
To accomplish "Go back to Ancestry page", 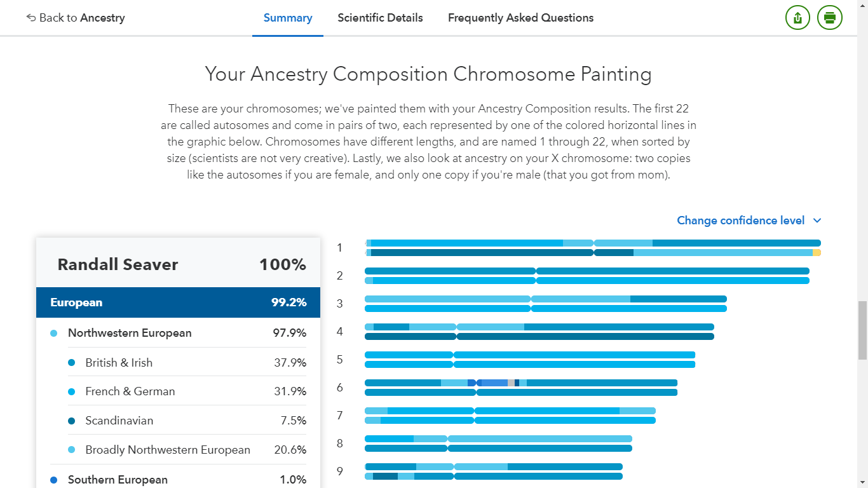I will [81, 18].
